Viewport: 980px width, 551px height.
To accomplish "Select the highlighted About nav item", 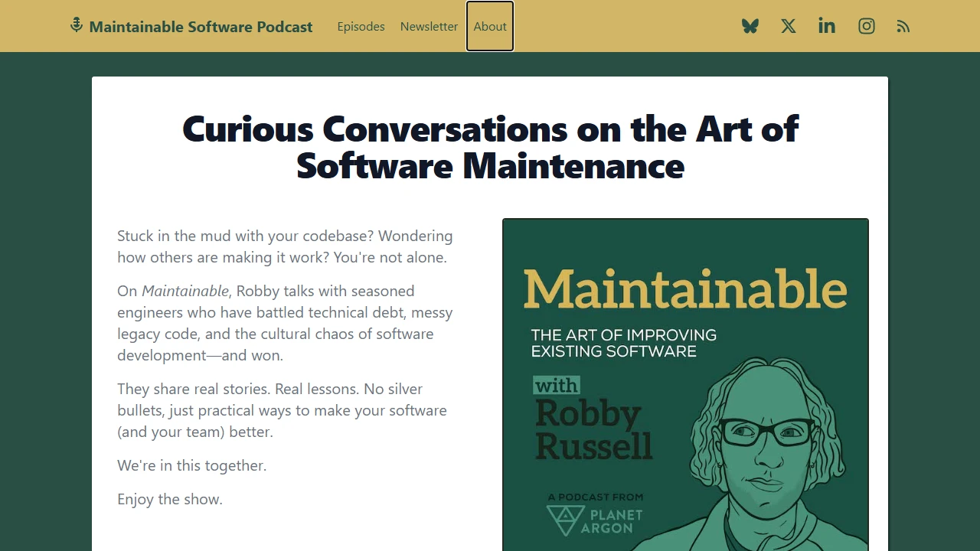I will [x=490, y=26].
